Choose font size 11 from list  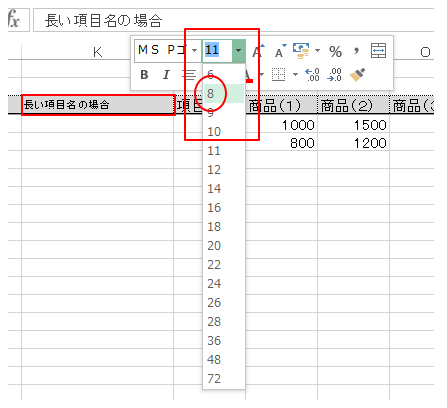224,150
